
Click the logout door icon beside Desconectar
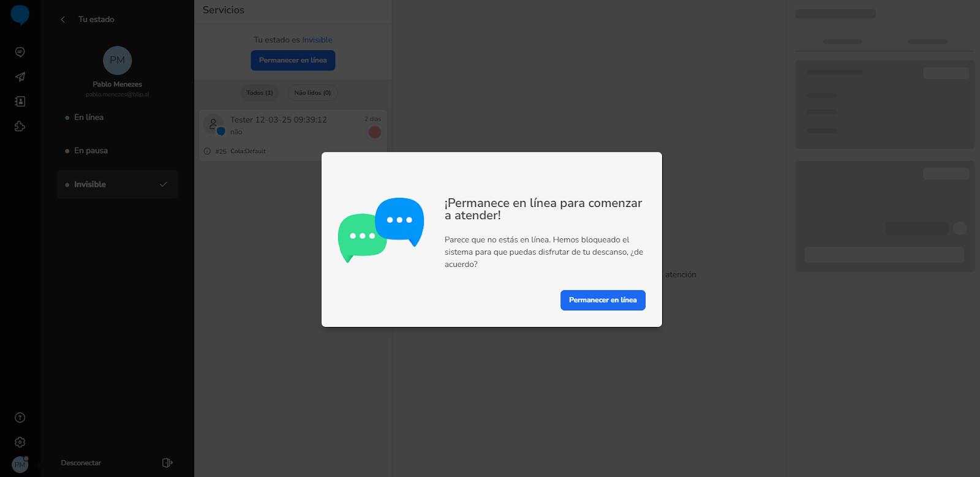click(167, 463)
